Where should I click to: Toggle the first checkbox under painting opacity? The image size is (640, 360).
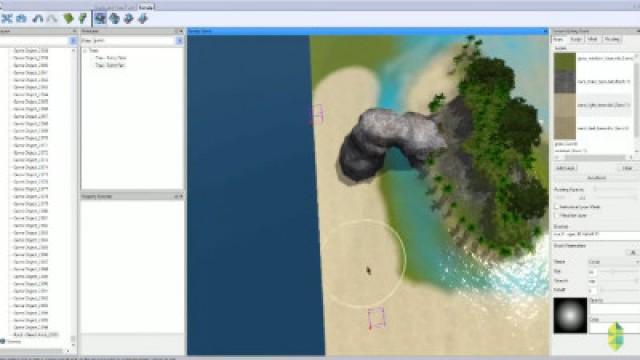pyautogui.click(x=556, y=207)
